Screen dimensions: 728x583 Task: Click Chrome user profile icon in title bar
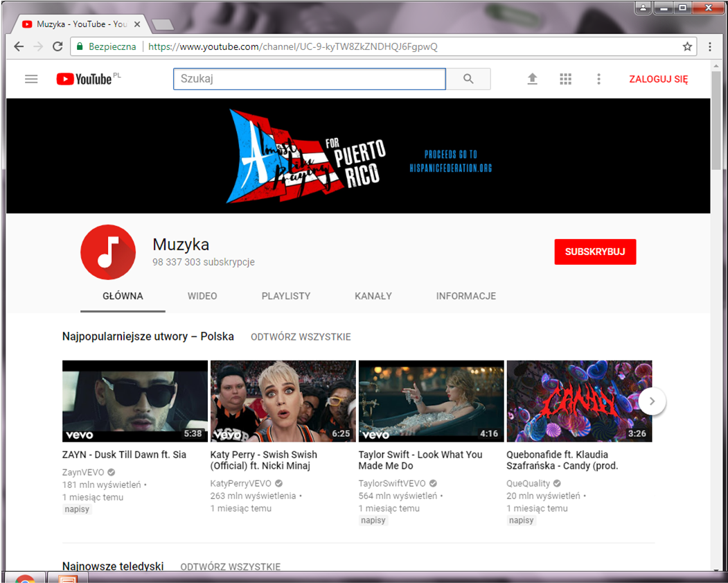(643, 8)
